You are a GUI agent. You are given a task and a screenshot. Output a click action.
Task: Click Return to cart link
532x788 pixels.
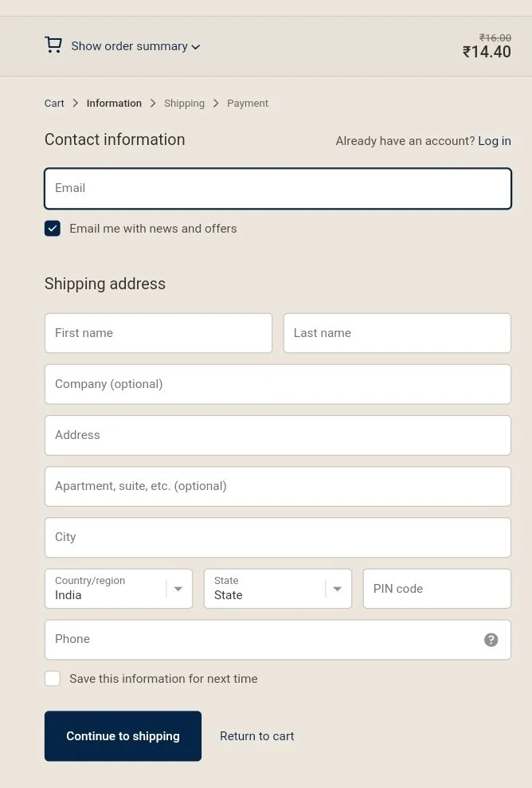(256, 735)
